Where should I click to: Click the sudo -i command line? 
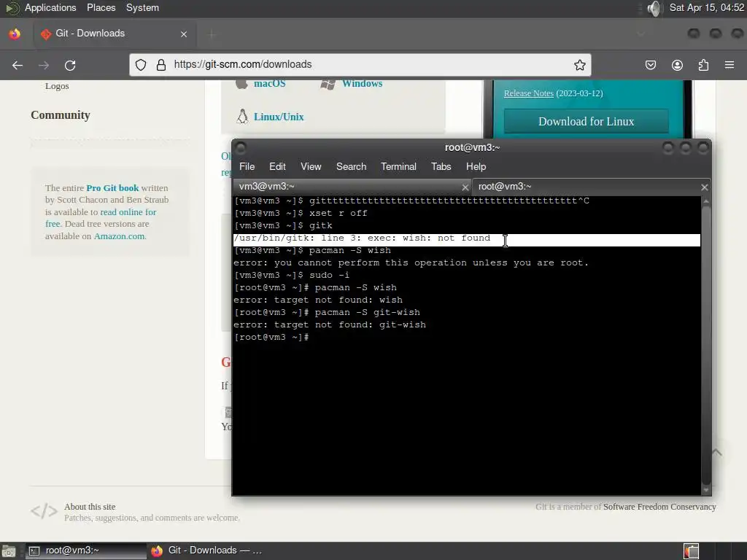pyautogui.click(x=292, y=275)
